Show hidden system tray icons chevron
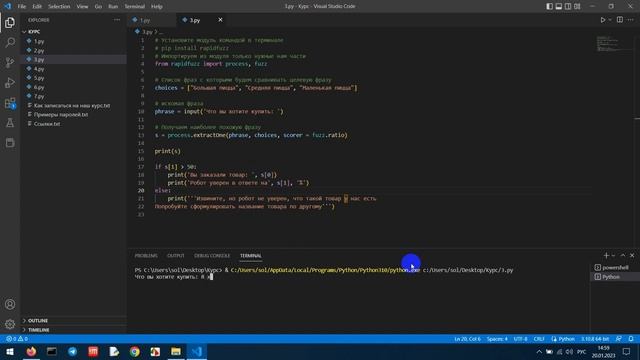Viewport: 640px width, 360px height. 539,351
